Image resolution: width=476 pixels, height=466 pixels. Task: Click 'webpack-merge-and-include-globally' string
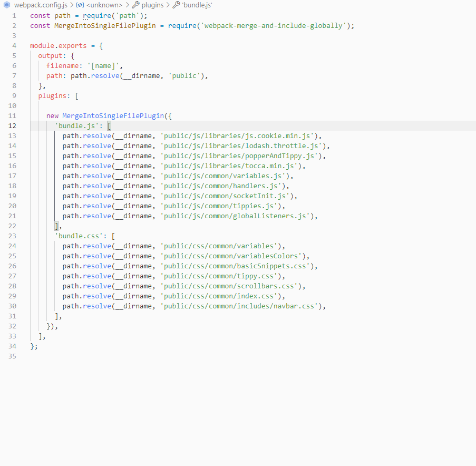point(273,26)
